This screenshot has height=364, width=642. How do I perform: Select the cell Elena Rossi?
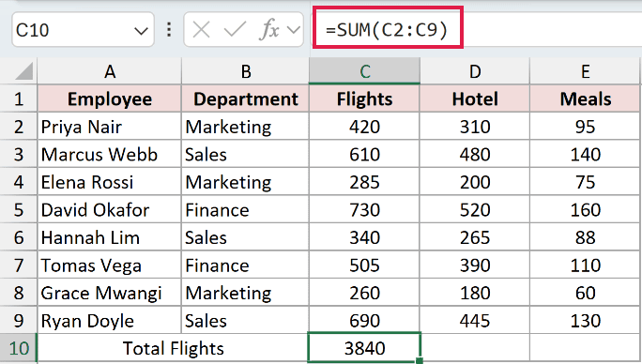pos(109,182)
